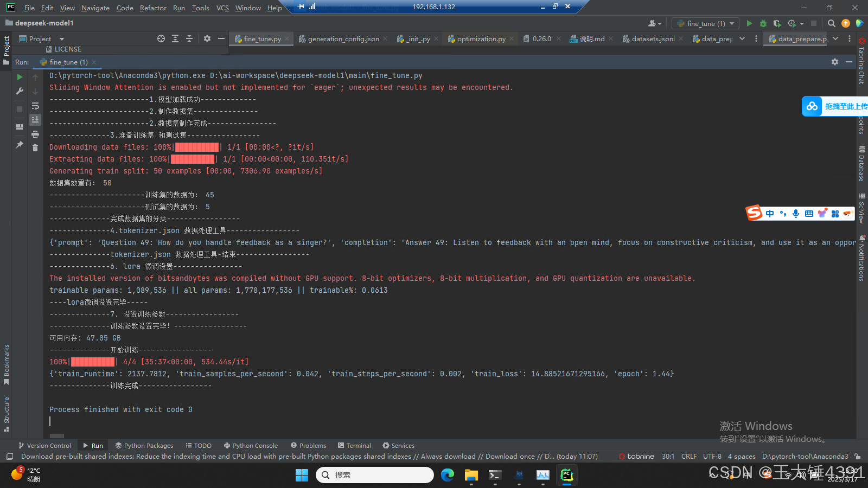This screenshot has width=868, height=488.
Task: Clear all Run console output
Action: pos(35,147)
